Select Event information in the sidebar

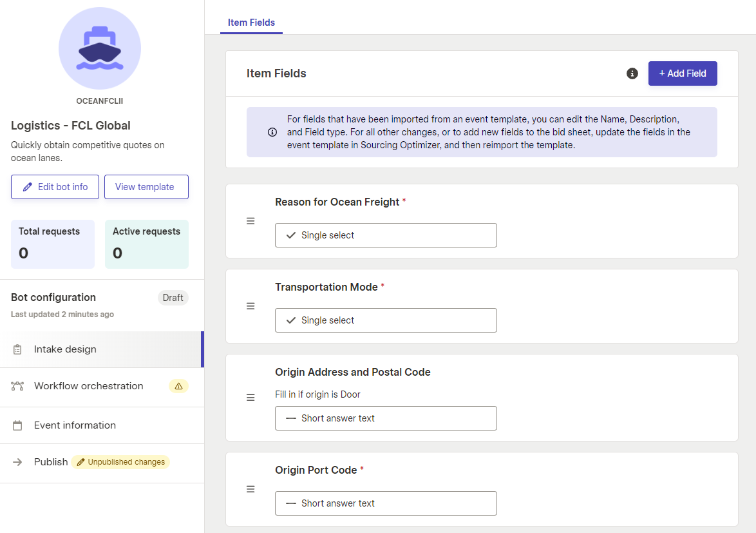(x=75, y=425)
